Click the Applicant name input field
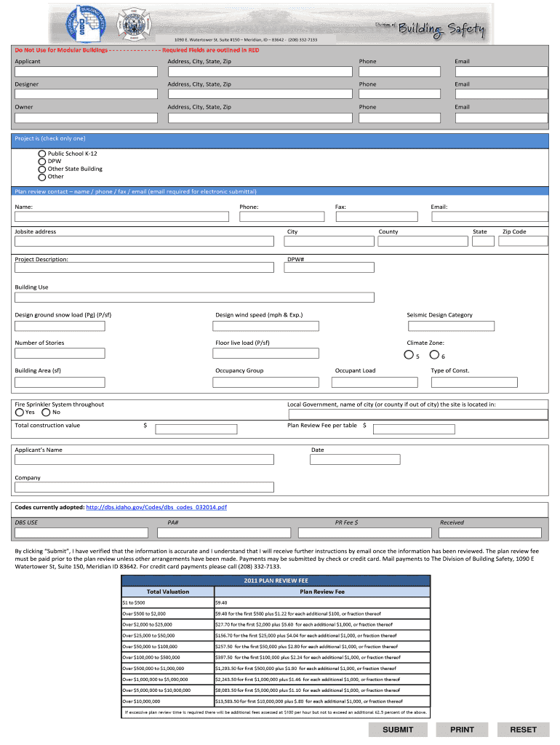Image resolution: width=560 pixels, height=745 pixels. 86,72
